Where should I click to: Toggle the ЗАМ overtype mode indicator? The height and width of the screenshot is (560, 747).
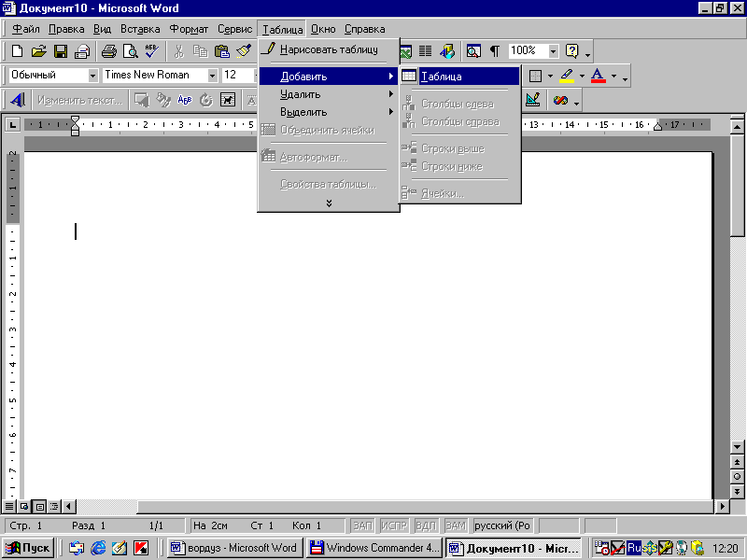[x=456, y=525]
